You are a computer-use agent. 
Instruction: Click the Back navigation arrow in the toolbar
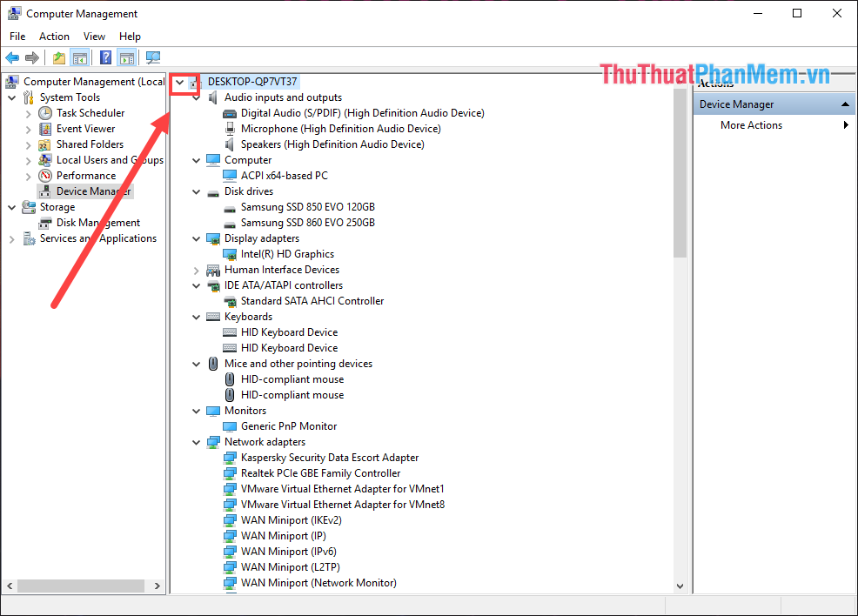pyautogui.click(x=12, y=57)
